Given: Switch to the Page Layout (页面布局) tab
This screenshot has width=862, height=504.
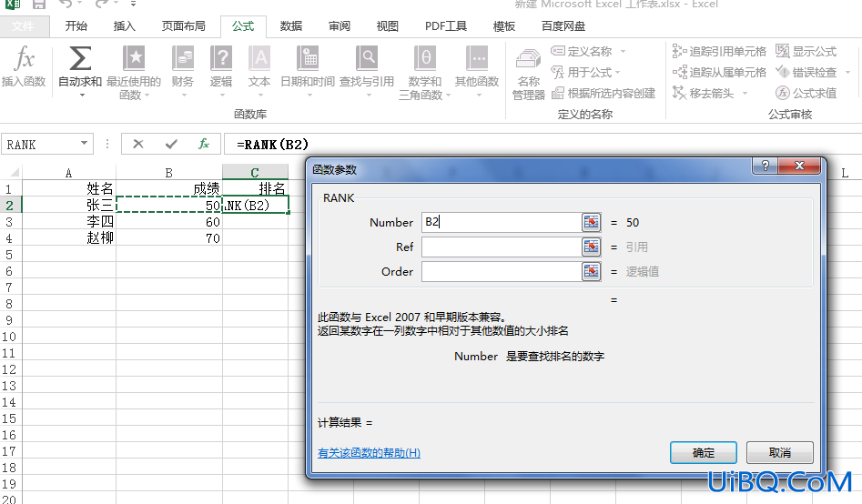Looking at the screenshot, I should [183, 25].
